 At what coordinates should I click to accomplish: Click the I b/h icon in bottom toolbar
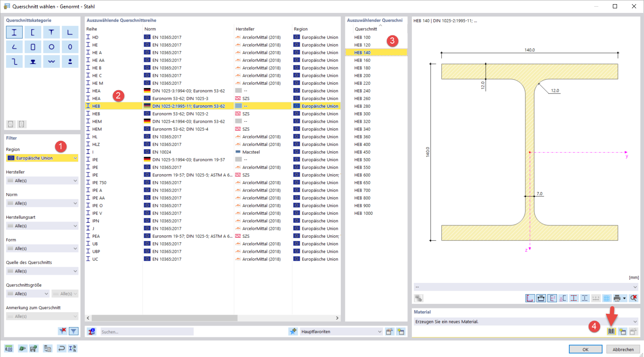coord(72,349)
